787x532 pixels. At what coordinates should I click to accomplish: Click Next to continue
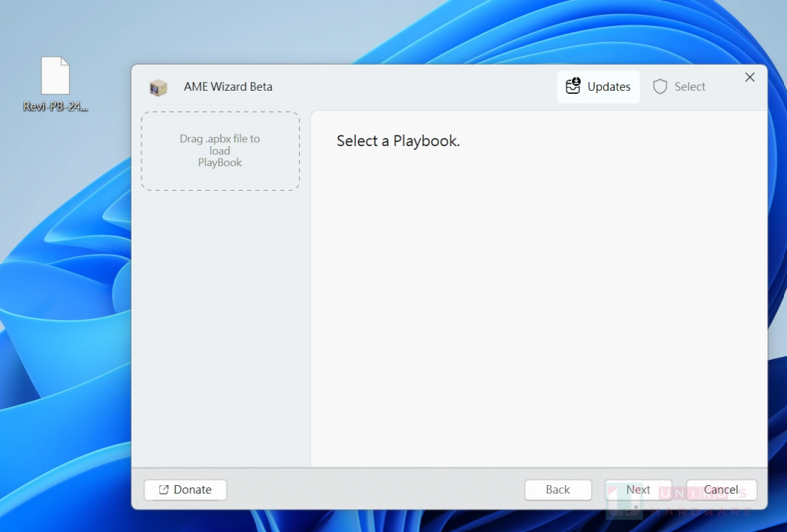pos(638,490)
